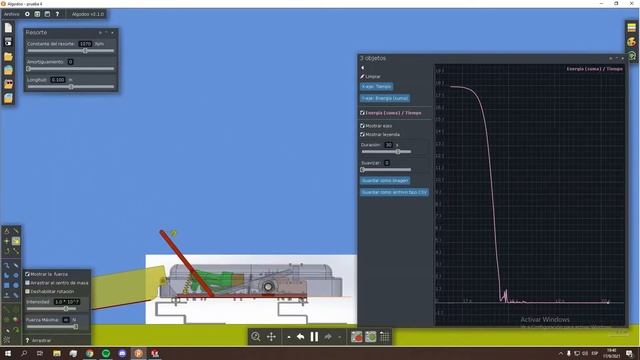Adjust the Fuerza Máxima slider
Screen dimensions: 640x360
click(x=52, y=327)
